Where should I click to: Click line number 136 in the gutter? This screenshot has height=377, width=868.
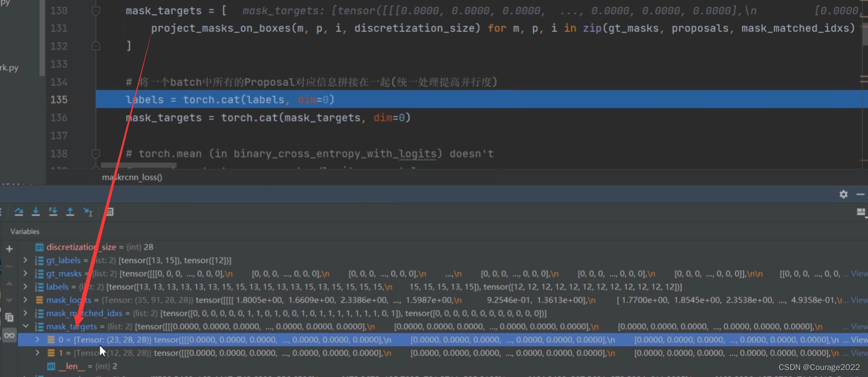click(58, 118)
